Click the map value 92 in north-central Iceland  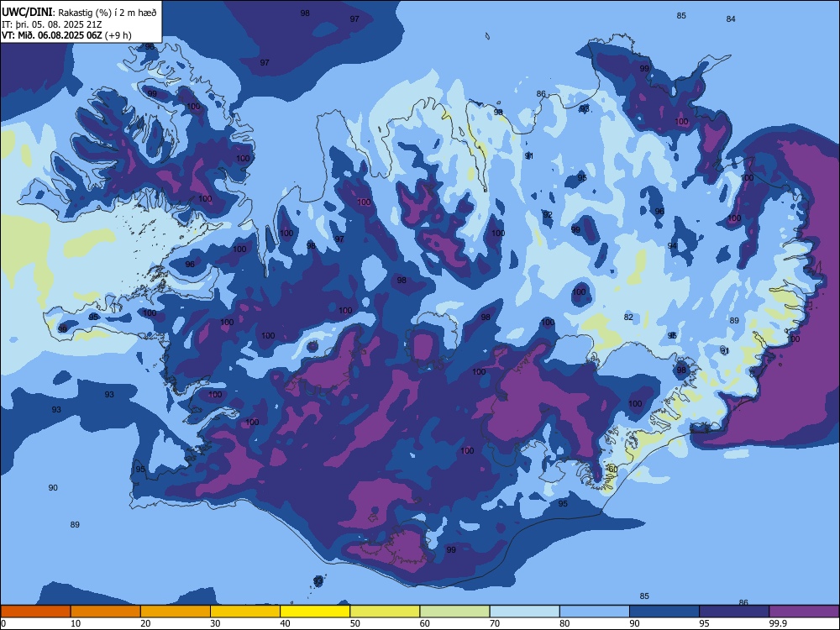point(548,214)
